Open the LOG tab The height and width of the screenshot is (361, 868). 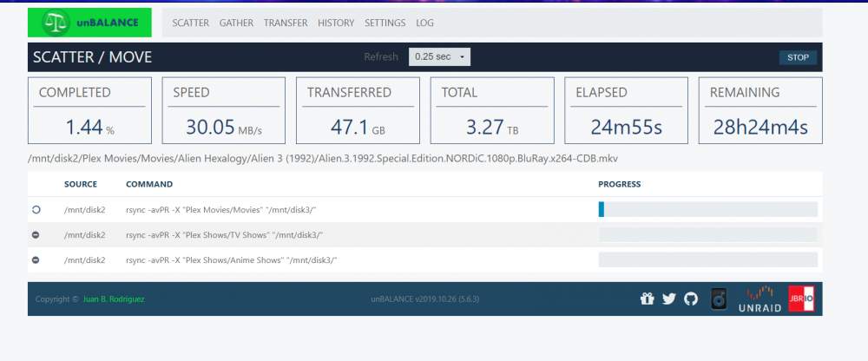coord(424,23)
